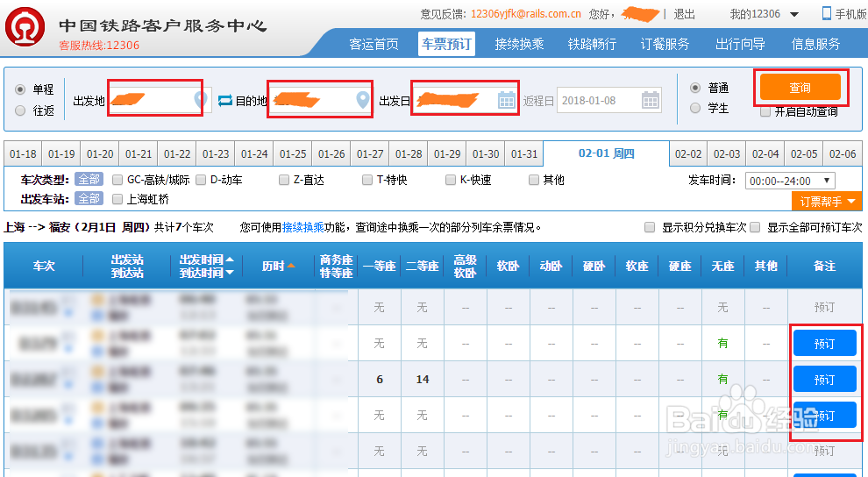Open departure station location picker icon
The width and height of the screenshot is (868, 477).
coord(201,100)
